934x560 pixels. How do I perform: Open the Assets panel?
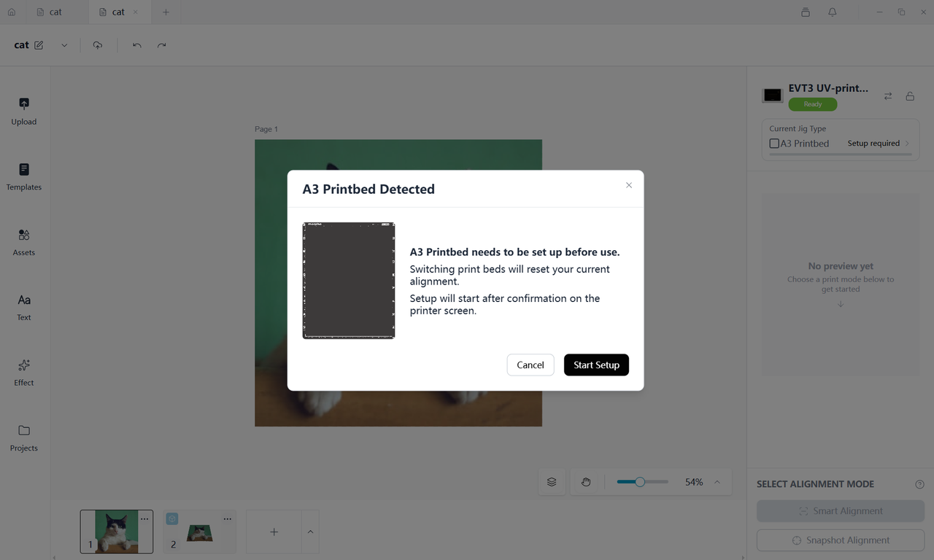point(24,242)
